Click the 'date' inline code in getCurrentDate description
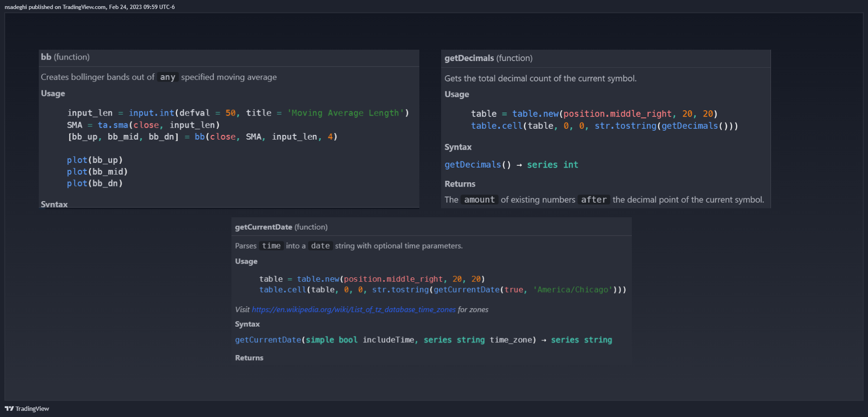Viewport: 868px width, 417px height. click(320, 246)
